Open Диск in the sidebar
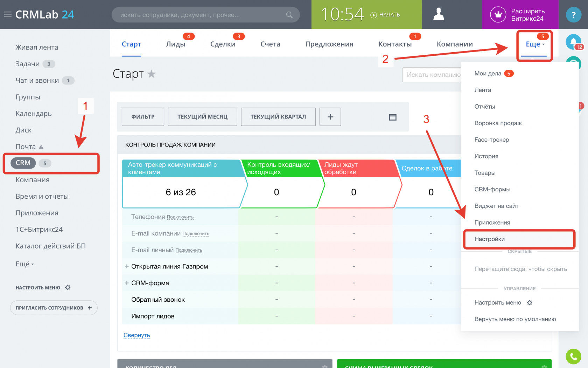The height and width of the screenshot is (368, 588). [x=23, y=130]
